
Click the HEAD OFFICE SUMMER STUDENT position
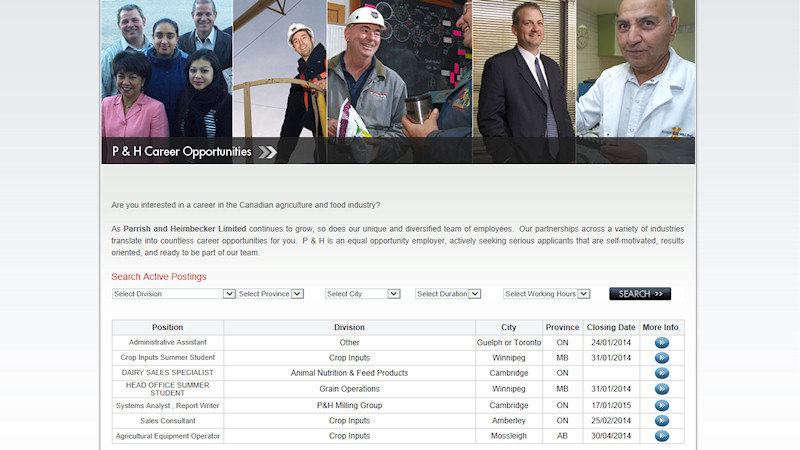167,389
